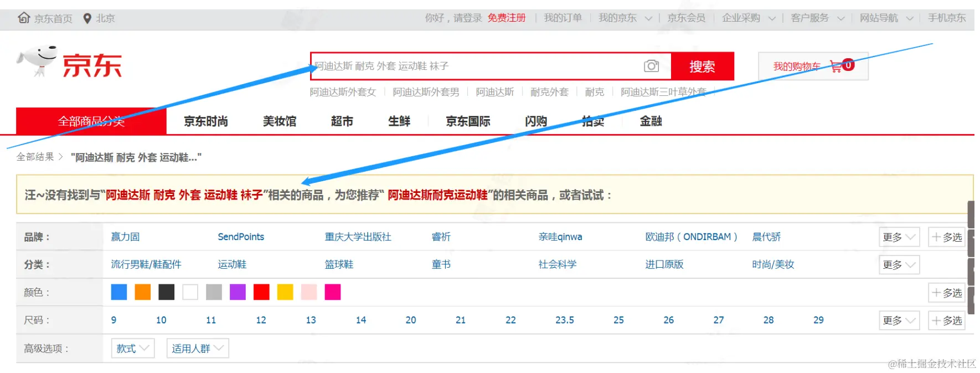Click hot keyword 耐克外套
Viewport: 980px width, 373px height.
coord(549,92)
